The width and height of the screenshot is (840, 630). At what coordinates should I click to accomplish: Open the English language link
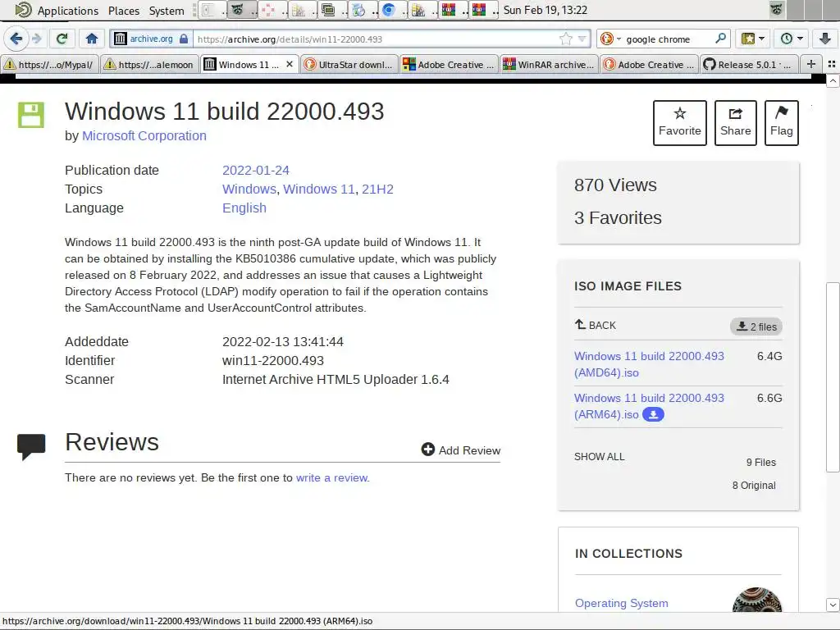coord(244,208)
